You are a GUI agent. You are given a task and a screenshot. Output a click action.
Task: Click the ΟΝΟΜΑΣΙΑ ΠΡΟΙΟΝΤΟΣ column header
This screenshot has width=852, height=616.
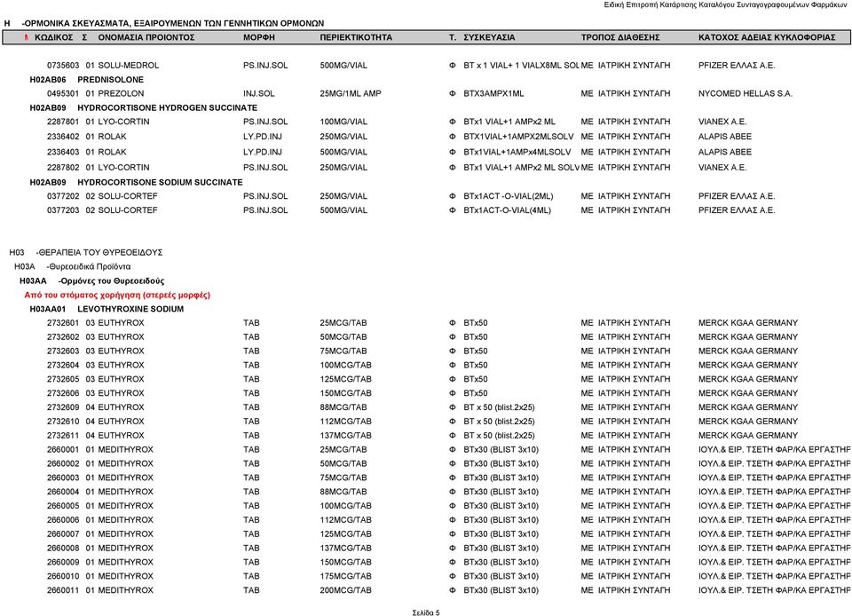tap(146, 37)
